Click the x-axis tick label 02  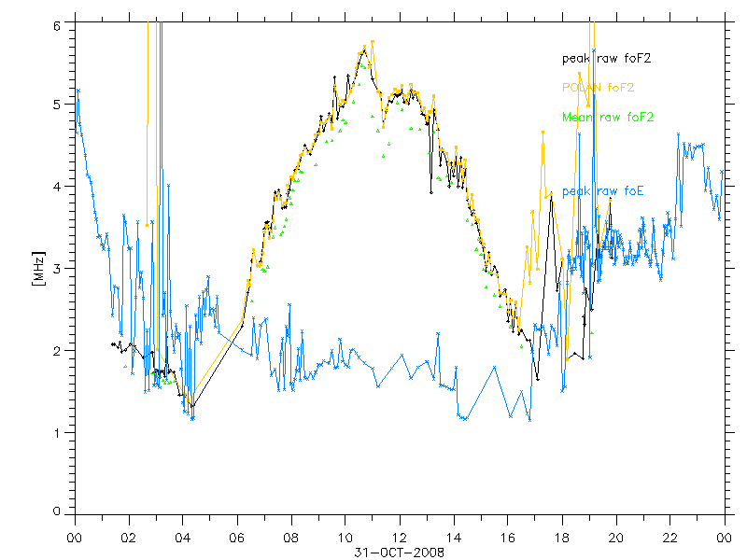tap(129, 539)
